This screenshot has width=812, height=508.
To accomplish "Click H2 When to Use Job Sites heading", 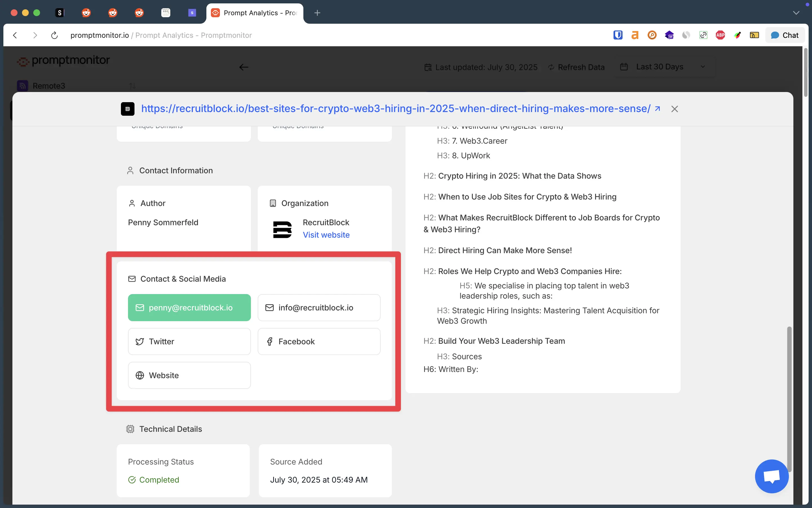I will 520,196.
